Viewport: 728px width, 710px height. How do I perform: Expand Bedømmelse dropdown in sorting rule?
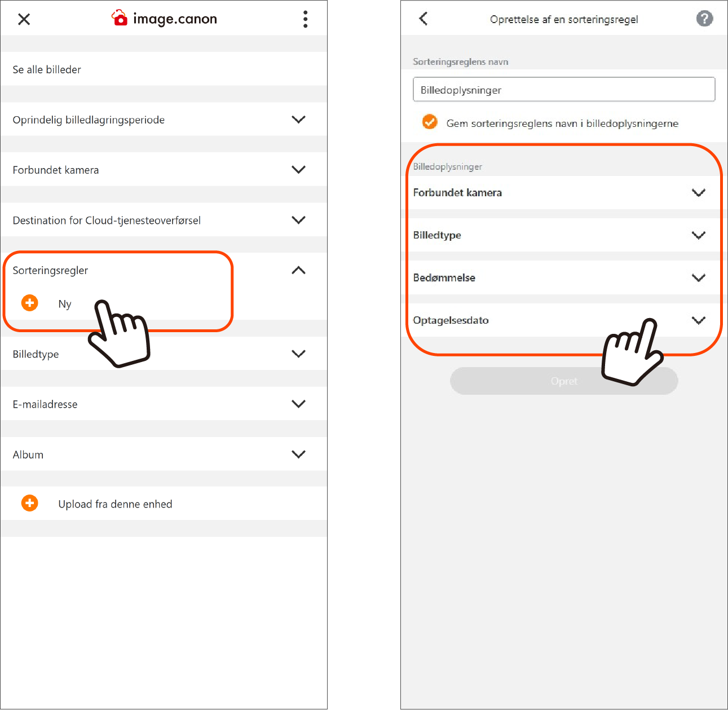click(564, 277)
